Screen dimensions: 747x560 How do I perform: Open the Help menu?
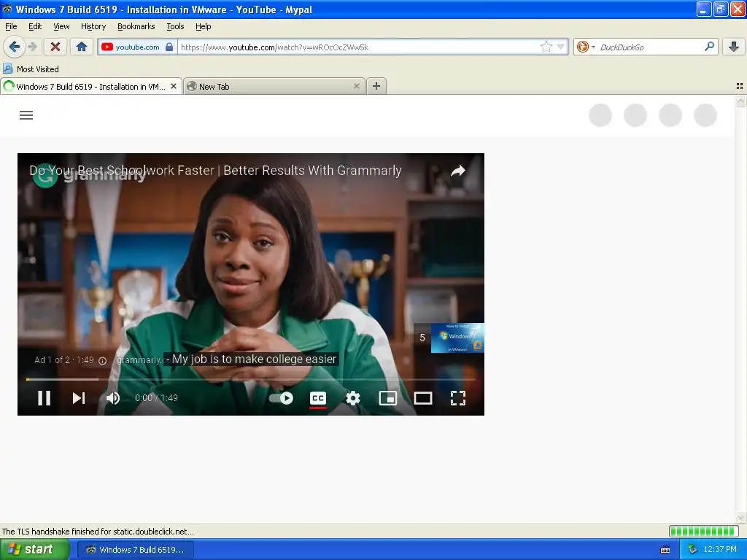point(204,26)
